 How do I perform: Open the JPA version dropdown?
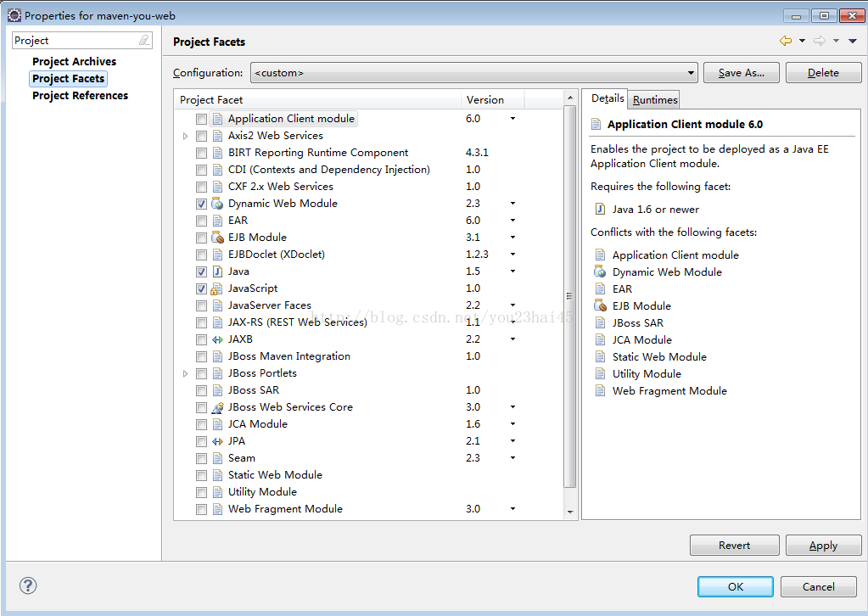(512, 441)
